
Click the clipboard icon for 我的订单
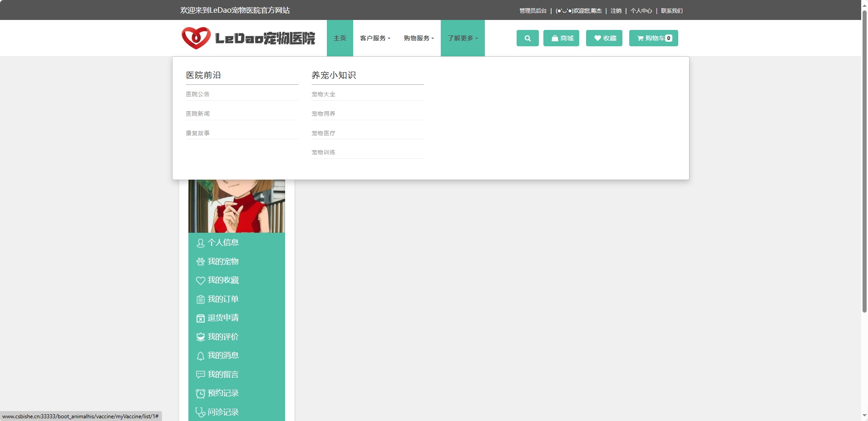click(x=200, y=299)
